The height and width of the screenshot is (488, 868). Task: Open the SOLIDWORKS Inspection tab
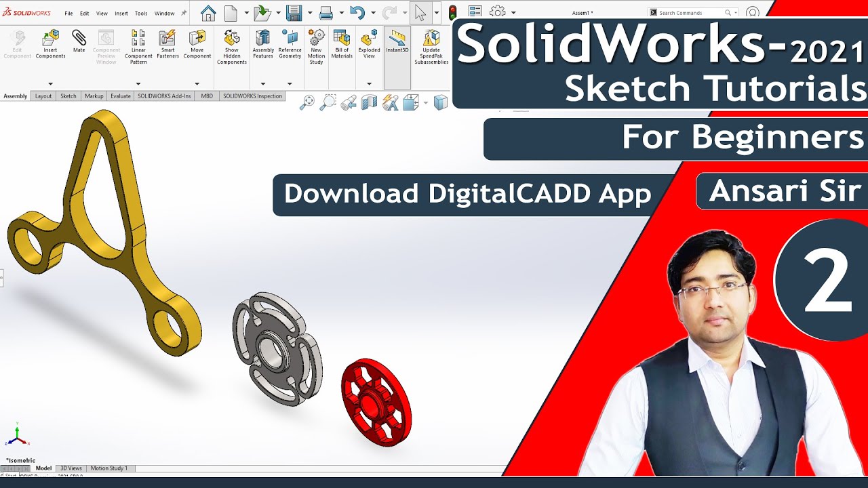coord(252,96)
